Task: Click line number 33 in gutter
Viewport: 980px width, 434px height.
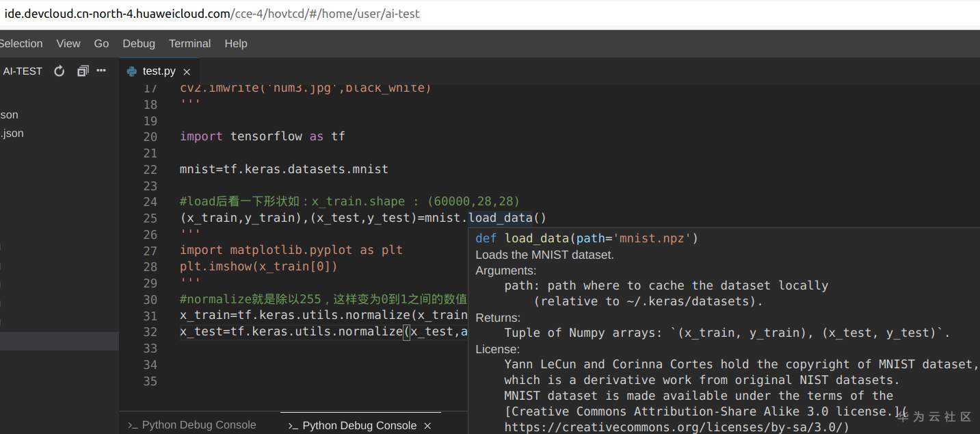Action: click(x=150, y=348)
